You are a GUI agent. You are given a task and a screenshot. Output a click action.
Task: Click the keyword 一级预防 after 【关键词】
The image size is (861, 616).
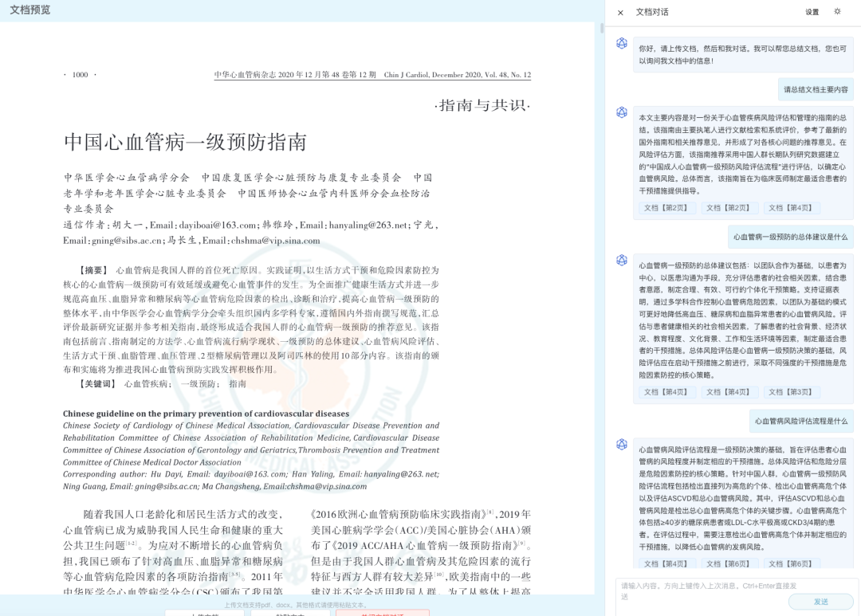pyautogui.click(x=199, y=384)
